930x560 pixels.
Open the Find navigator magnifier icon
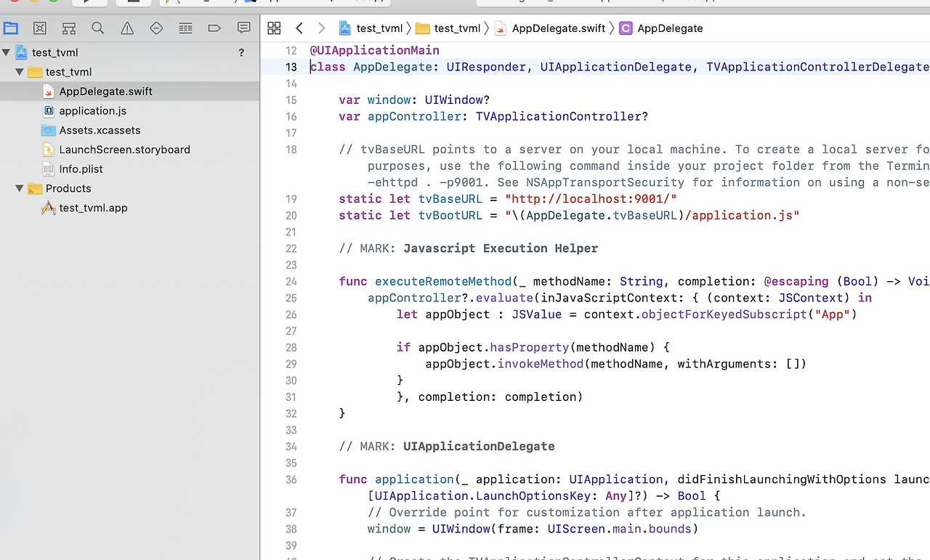[x=98, y=28]
